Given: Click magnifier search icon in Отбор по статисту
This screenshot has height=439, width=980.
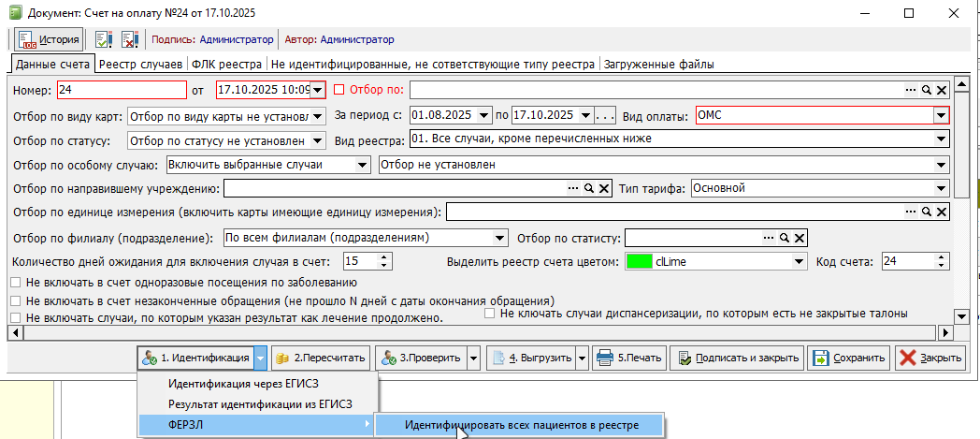Looking at the screenshot, I should (x=784, y=238).
